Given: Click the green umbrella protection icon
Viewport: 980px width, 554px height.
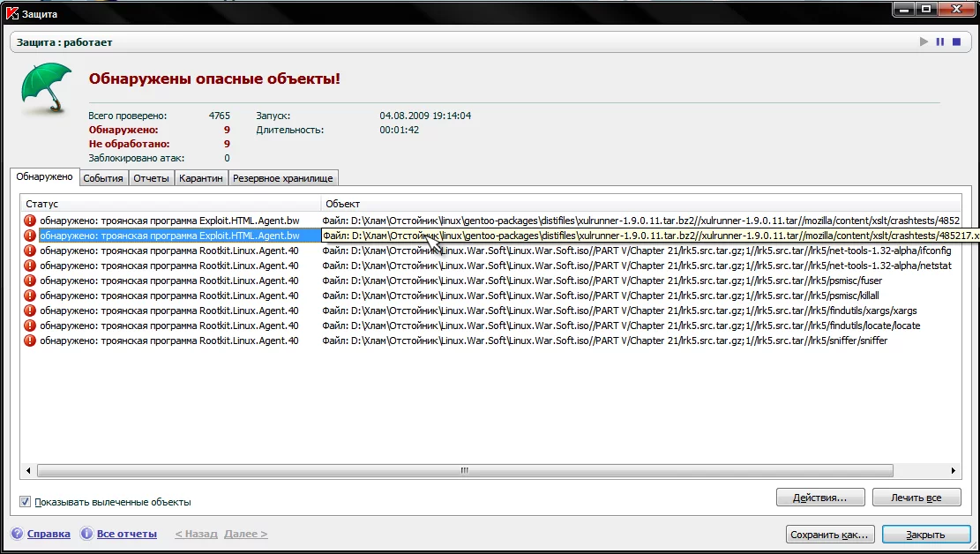Looking at the screenshot, I should [46, 87].
